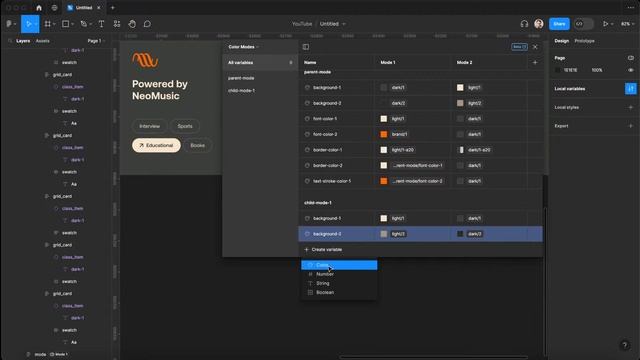Choose String variable type

339,283
